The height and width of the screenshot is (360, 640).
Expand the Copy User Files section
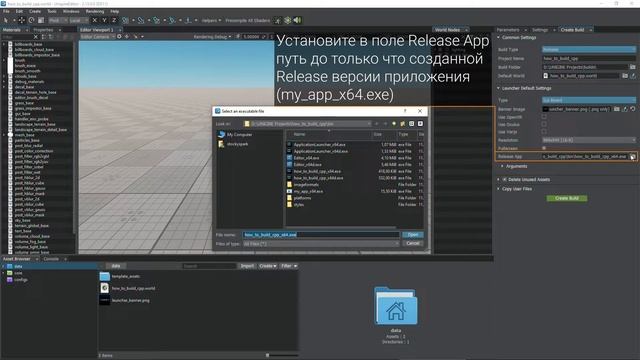tap(498, 189)
